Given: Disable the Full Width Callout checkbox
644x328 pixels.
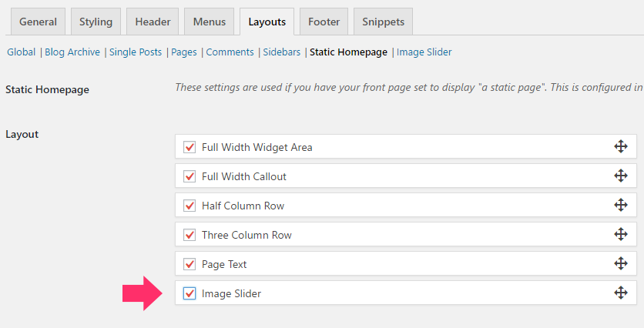Looking at the screenshot, I should click(x=190, y=176).
